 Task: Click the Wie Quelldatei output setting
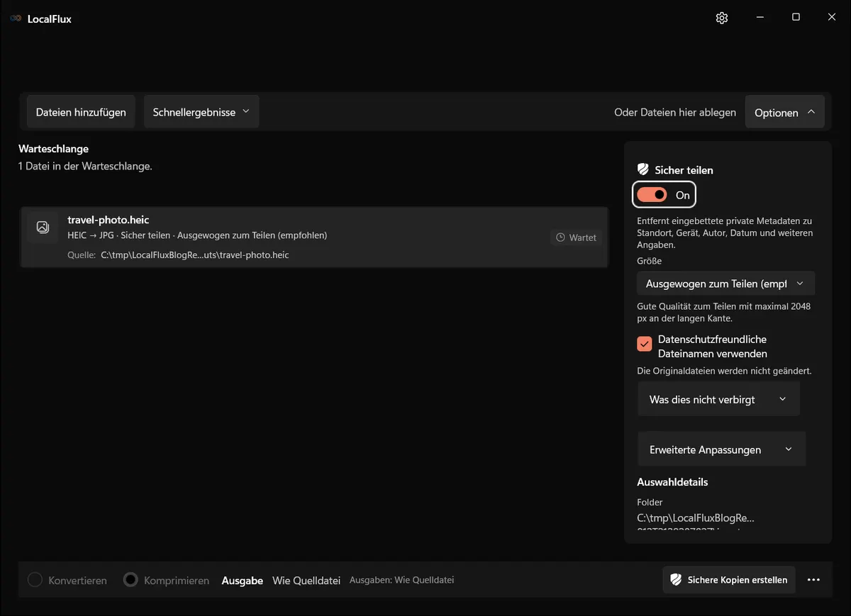(307, 580)
